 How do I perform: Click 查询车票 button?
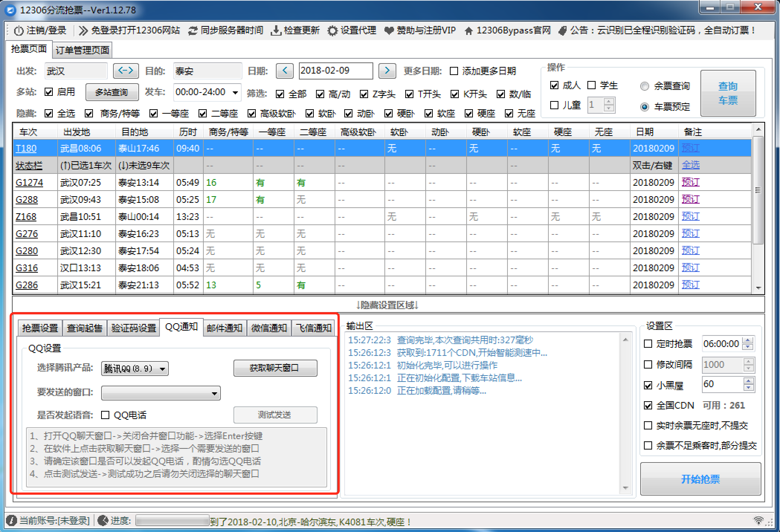click(x=728, y=93)
